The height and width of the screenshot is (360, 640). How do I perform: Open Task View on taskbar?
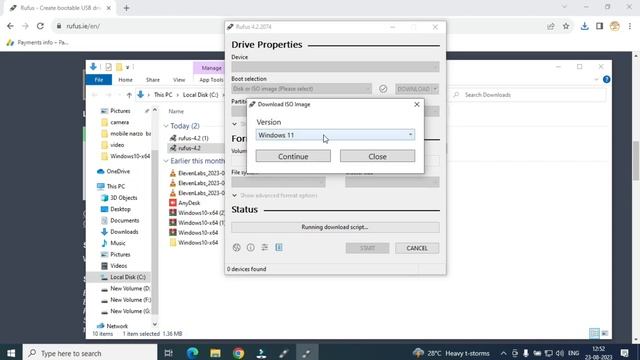pos(168,353)
